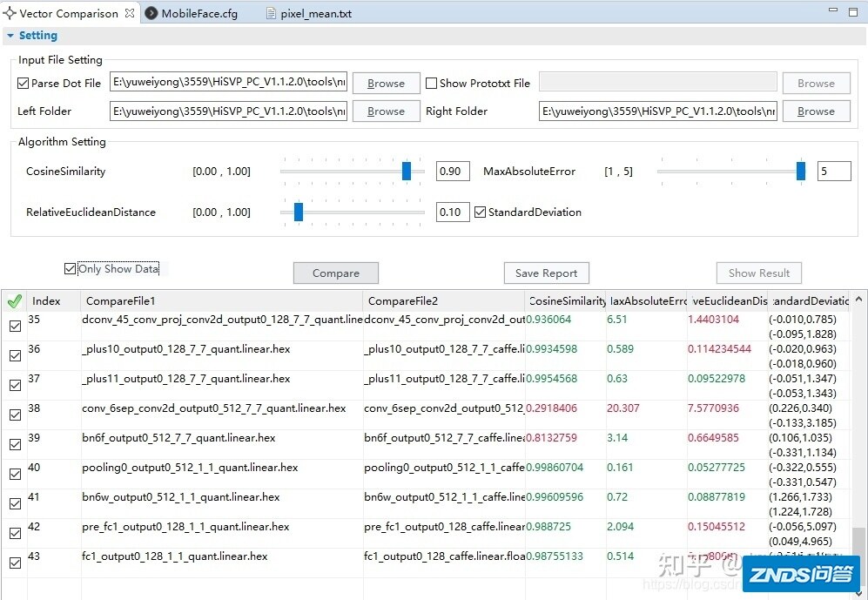Uncheck row 35 checkbox
This screenshot has width=868, height=600.
(x=16, y=326)
